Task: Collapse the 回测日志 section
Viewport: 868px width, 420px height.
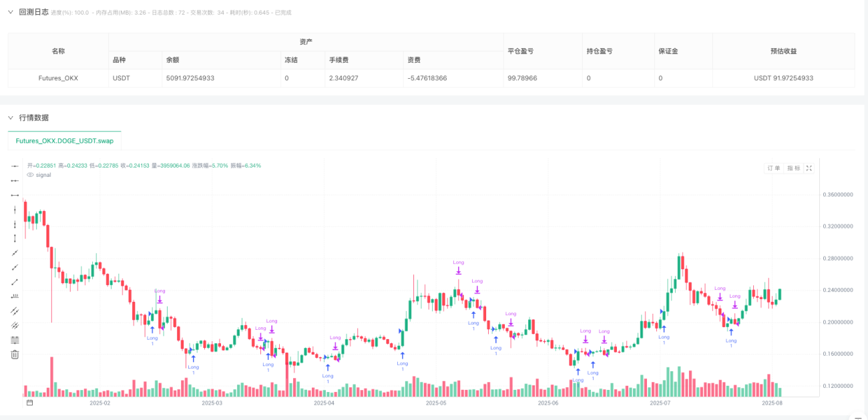Action: coord(11,12)
